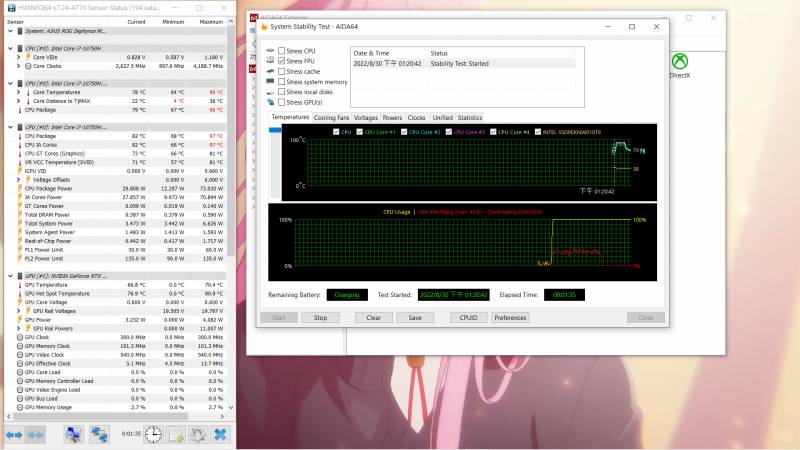Click Stress local disks drive icon

(x=270, y=92)
